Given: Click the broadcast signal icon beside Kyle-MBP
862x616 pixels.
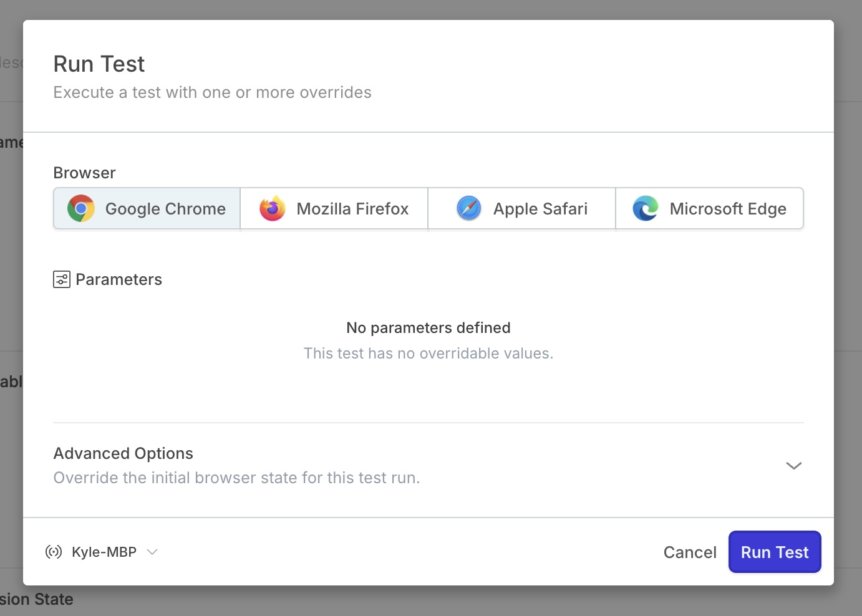Looking at the screenshot, I should click(54, 552).
